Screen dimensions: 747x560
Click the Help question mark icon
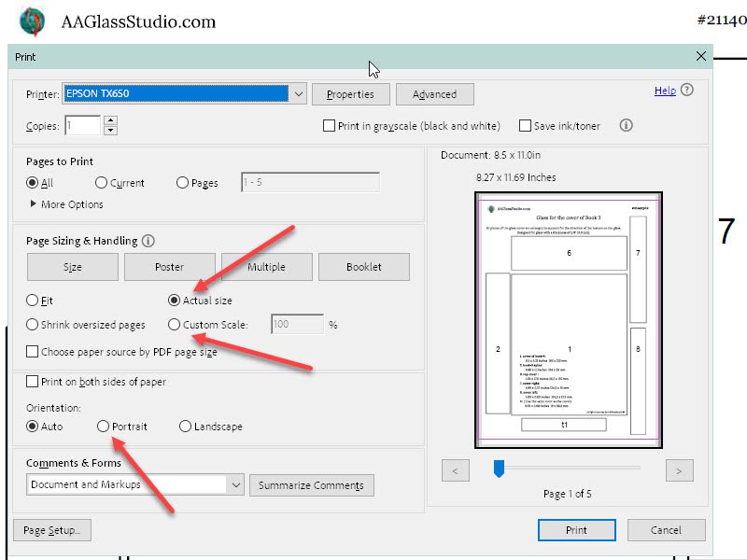687,91
